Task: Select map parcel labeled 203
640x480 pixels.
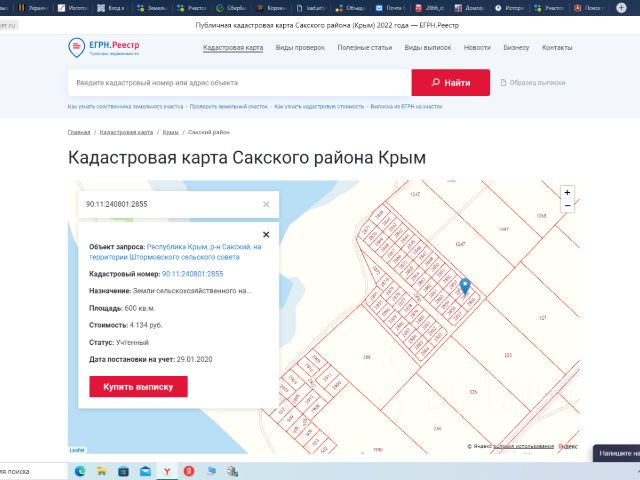Action: tap(508, 355)
